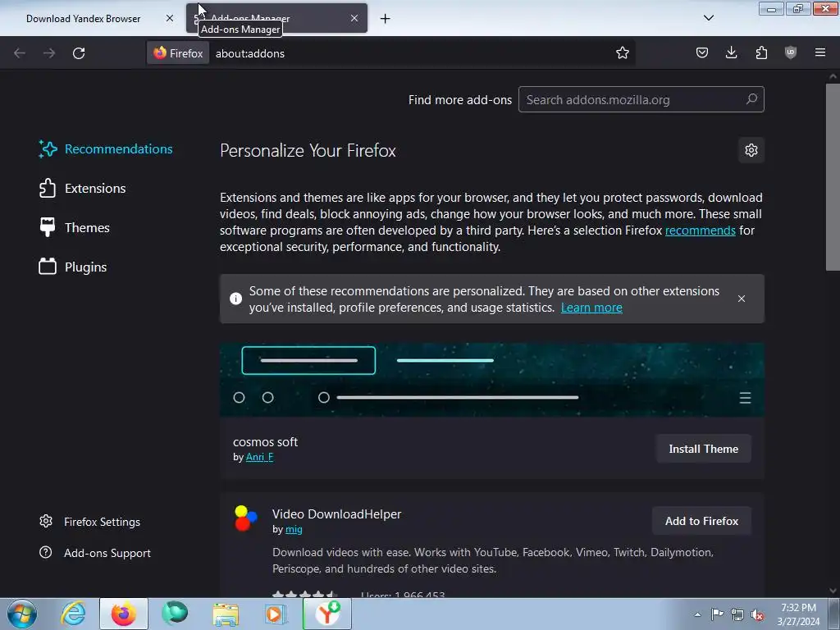Dismiss the personalized recommendations notice
The height and width of the screenshot is (630, 840).
(742, 299)
